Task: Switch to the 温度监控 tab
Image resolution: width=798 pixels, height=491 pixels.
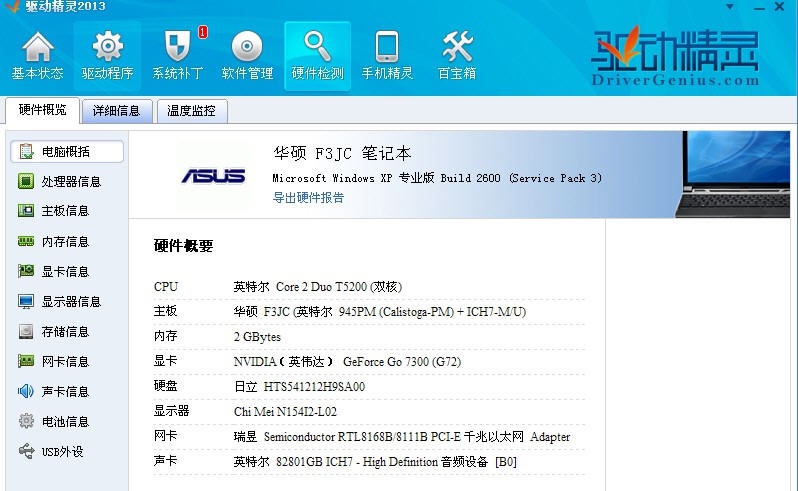Action: click(x=191, y=111)
